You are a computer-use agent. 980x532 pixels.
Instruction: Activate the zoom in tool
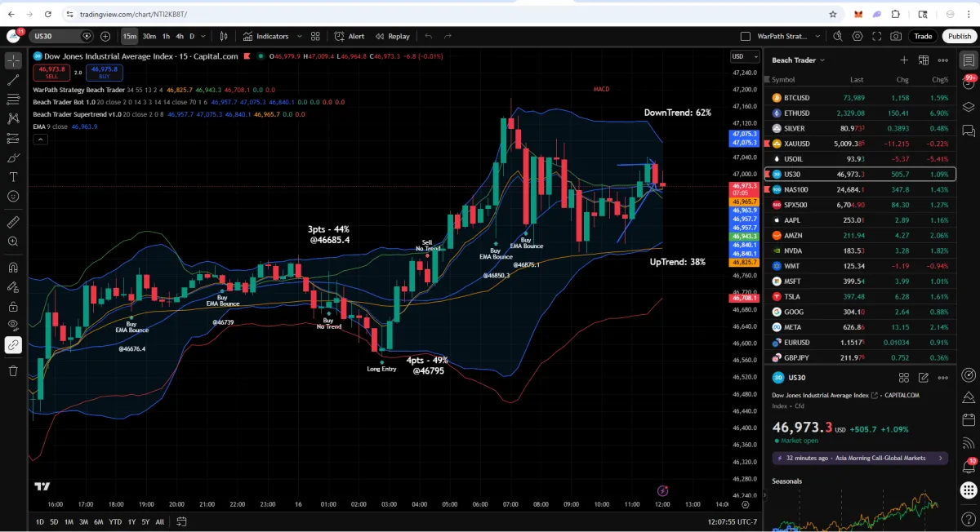point(13,242)
